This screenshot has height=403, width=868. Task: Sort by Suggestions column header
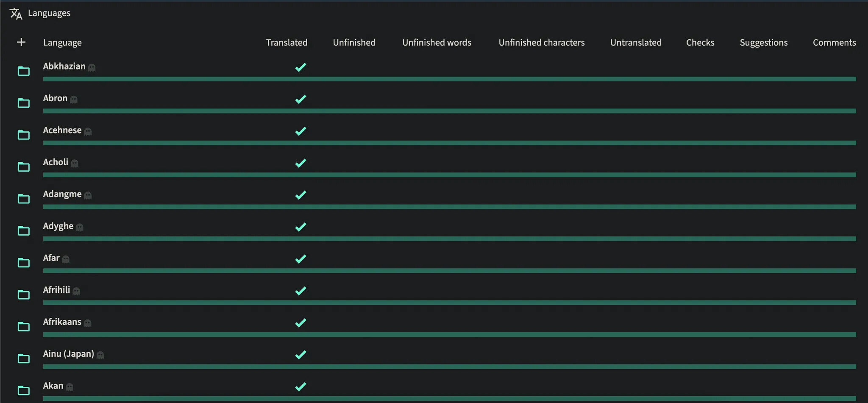coord(763,42)
